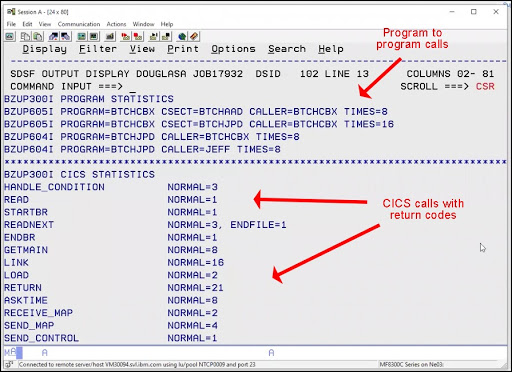This screenshot has width=512, height=372.
Task: Click the Send File to Host icon
Action: [x=53, y=36]
